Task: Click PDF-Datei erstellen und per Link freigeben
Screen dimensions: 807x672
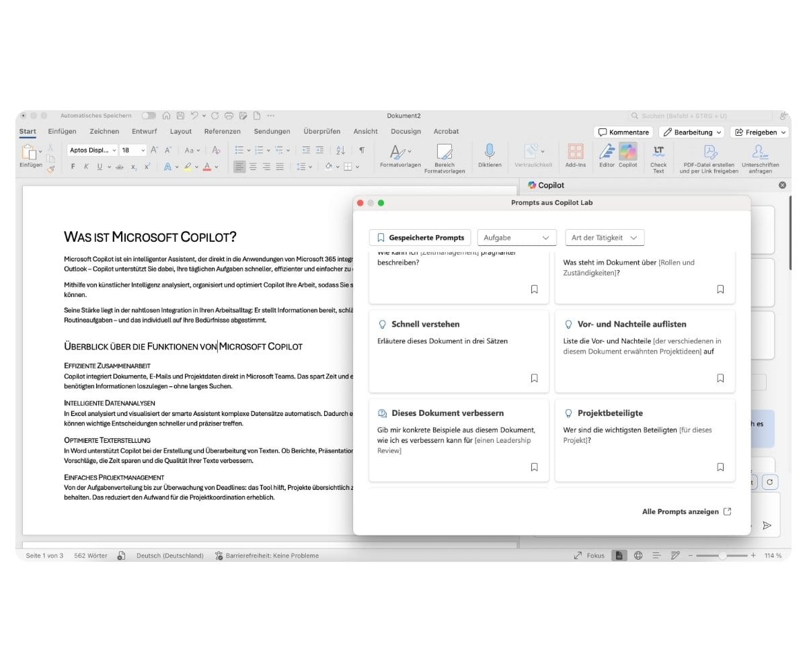Action: click(x=709, y=159)
